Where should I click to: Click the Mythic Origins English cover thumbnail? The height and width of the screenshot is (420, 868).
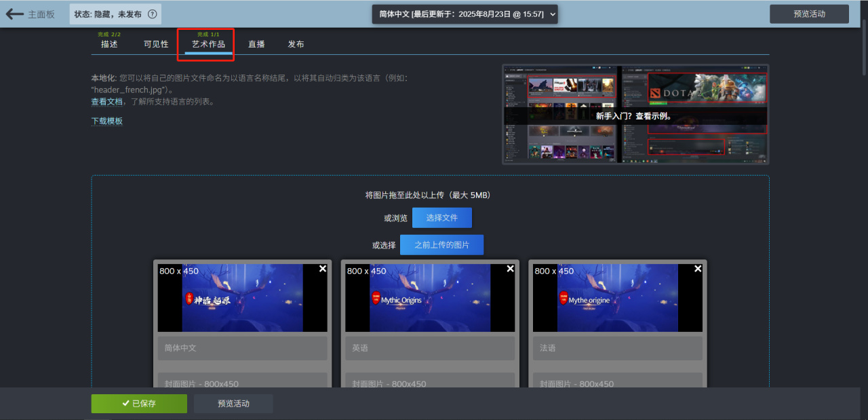430,298
